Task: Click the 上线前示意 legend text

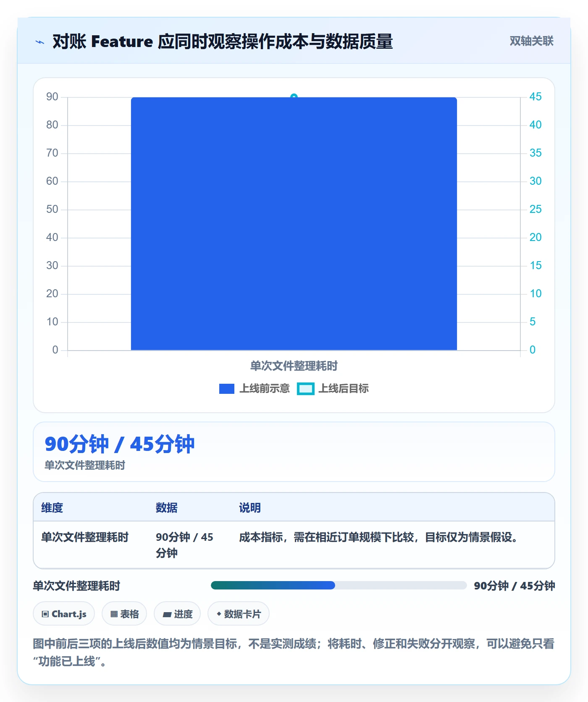Action: (x=265, y=389)
